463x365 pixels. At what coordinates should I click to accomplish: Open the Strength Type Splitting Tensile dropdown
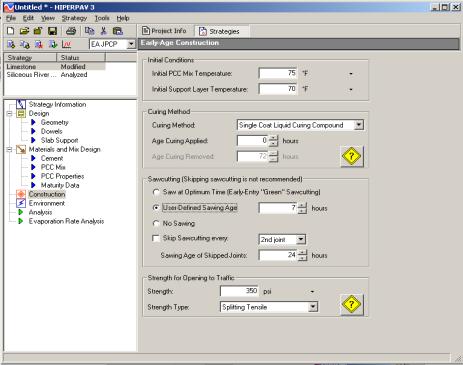click(313, 307)
